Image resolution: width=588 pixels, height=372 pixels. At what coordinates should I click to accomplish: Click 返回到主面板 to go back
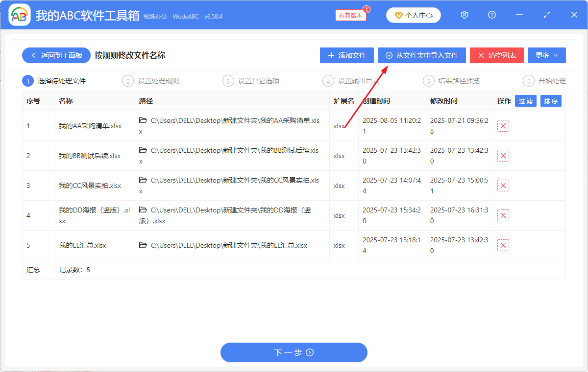tap(56, 55)
